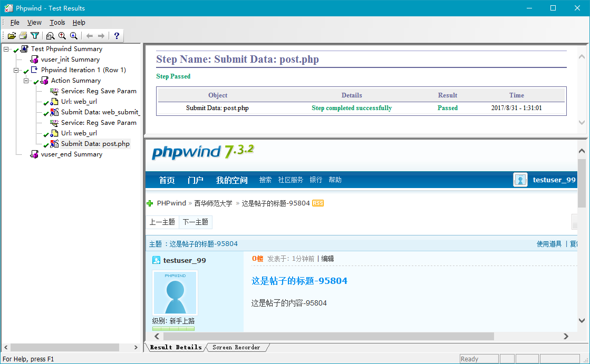Screen dimensions: 590x364
Task: Click the 社区服务 navigation link
Action: [x=291, y=180]
